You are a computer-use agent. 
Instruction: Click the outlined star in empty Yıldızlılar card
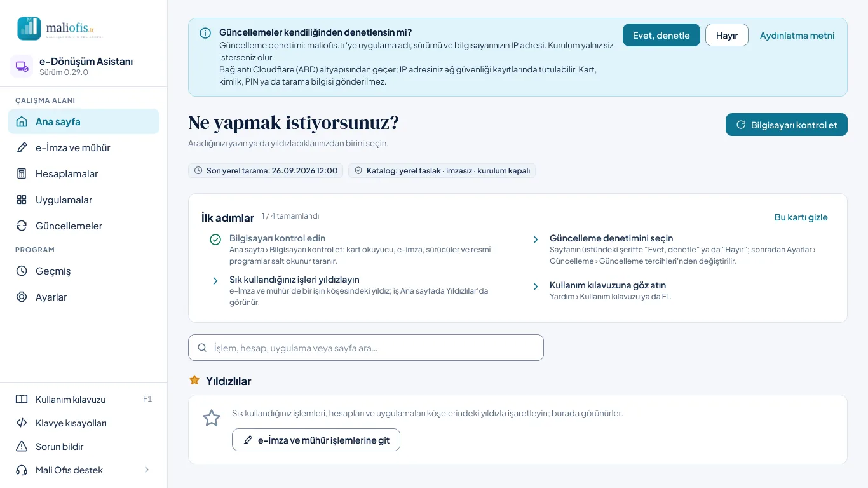[211, 418]
